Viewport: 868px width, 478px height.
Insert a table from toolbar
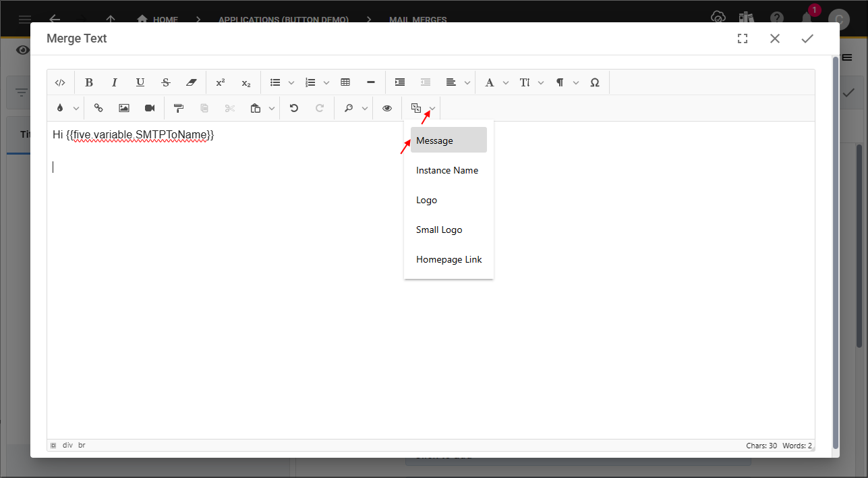[345, 82]
